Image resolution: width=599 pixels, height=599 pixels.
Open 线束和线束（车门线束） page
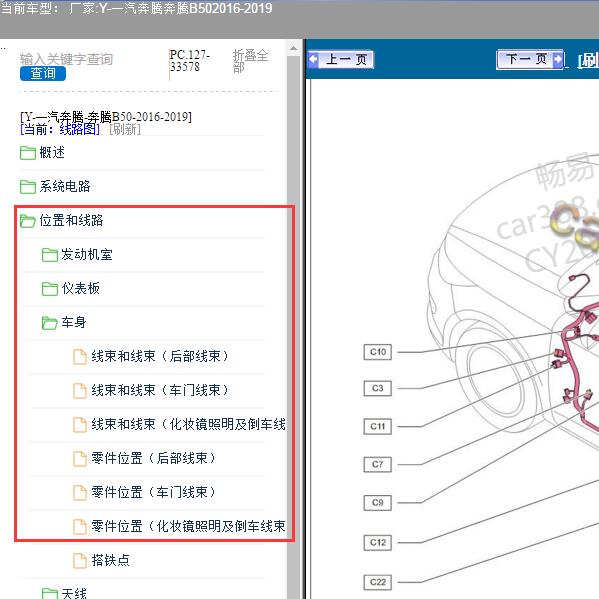160,390
